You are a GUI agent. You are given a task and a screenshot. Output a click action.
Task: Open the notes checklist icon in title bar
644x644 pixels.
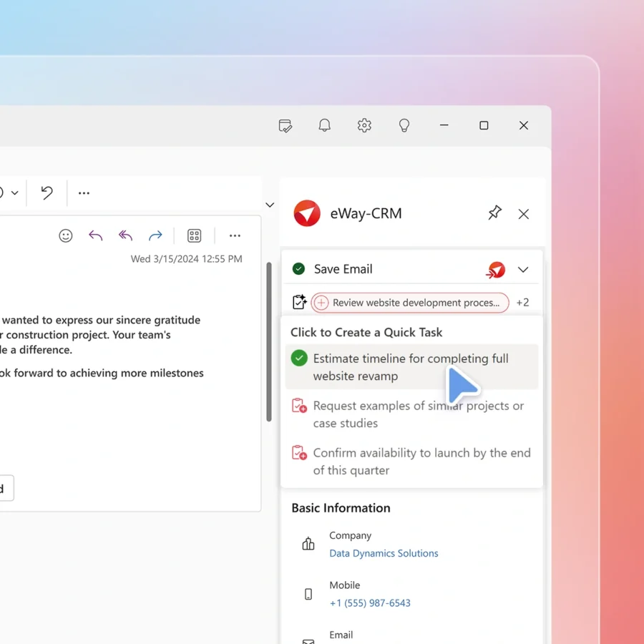tap(285, 126)
